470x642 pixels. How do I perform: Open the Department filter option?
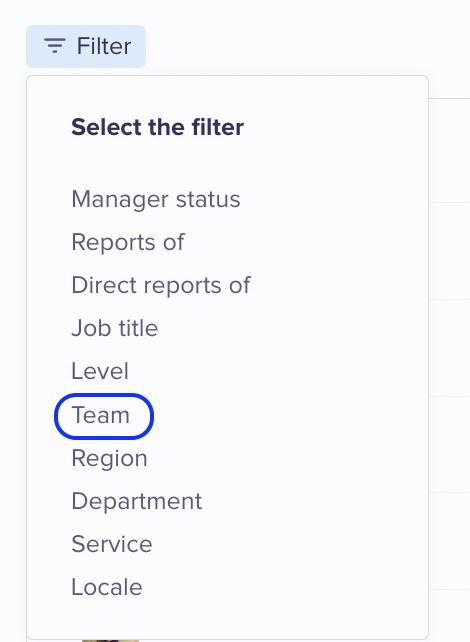pyautogui.click(x=137, y=501)
